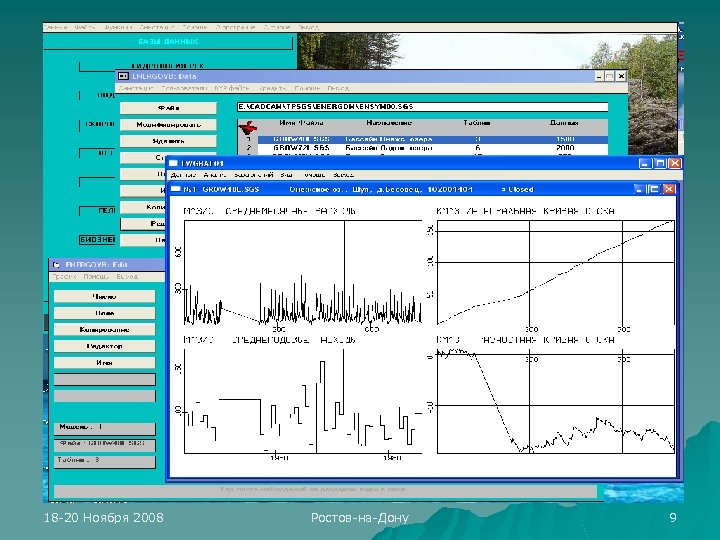Click the Файл button in Data window
The width and height of the screenshot is (720, 540).
pos(168,108)
